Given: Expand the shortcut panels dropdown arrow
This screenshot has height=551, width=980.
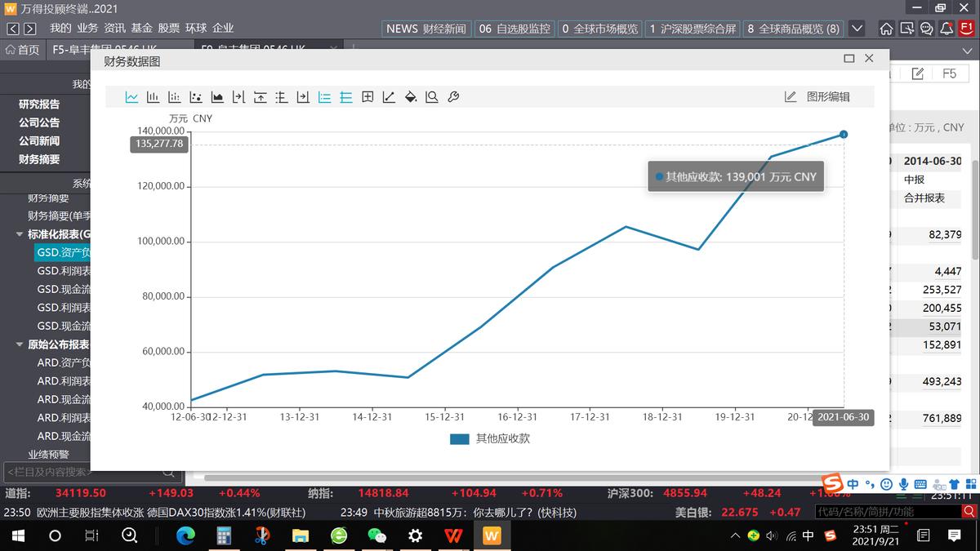Looking at the screenshot, I should tap(857, 29).
